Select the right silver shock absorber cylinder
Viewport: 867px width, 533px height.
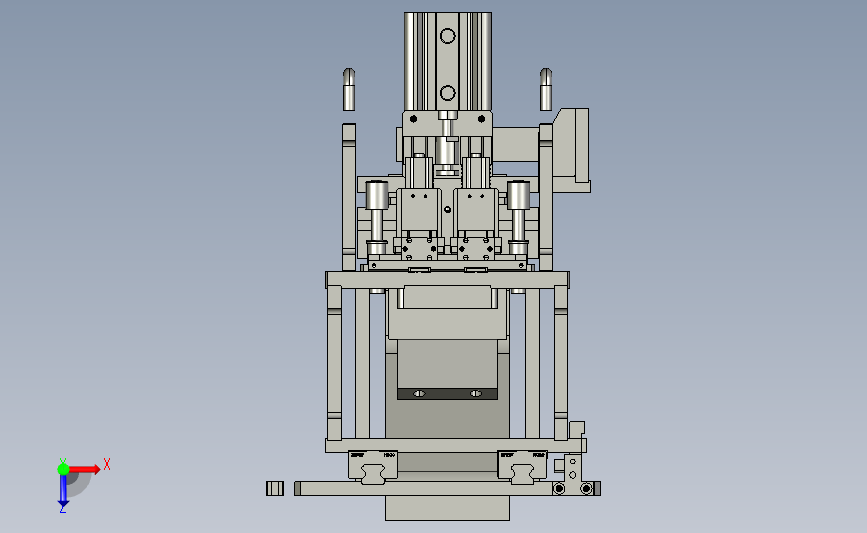click(518, 195)
